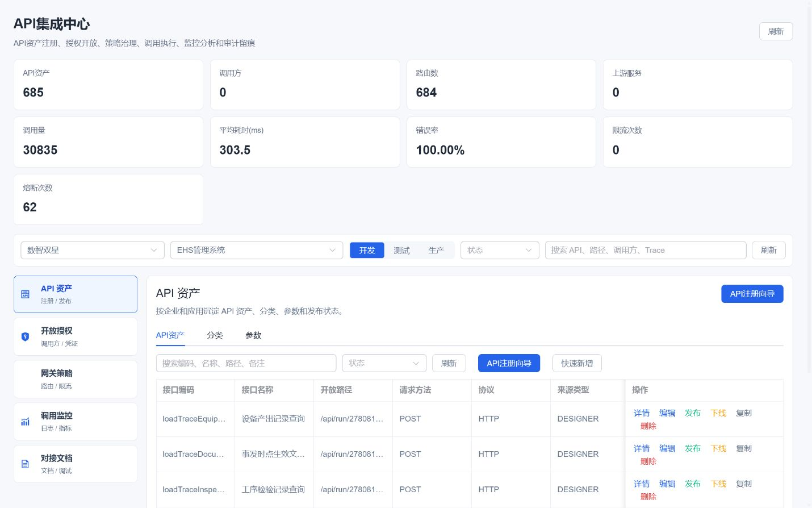Click 复制 for loadTraceDocu row
This screenshot has width=812, height=508.
[744, 448]
